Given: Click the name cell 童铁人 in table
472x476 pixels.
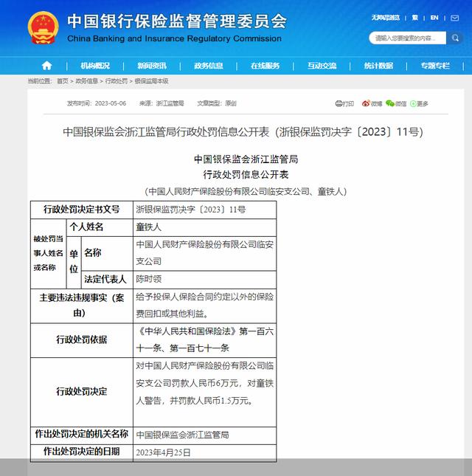Looking at the screenshot, I should (x=205, y=227).
